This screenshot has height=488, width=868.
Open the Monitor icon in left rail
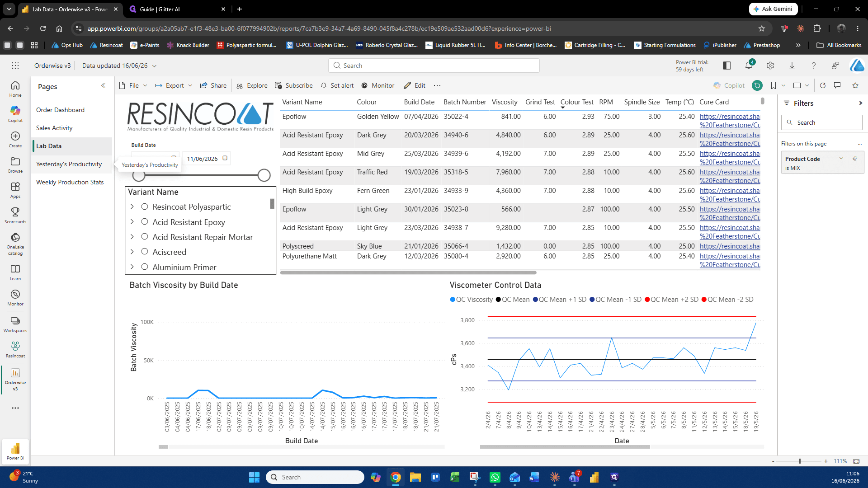point(15,297)
